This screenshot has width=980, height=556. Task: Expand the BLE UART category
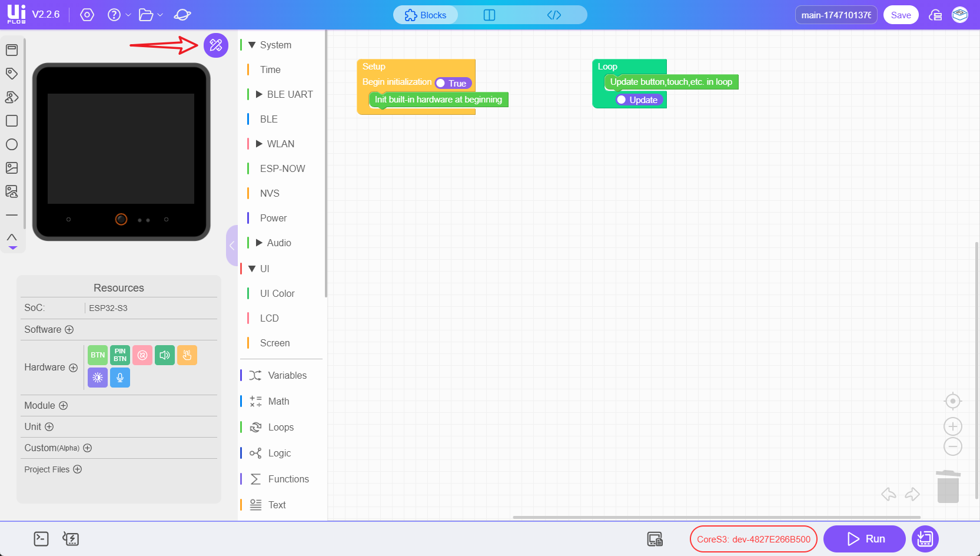coord(259,94)
